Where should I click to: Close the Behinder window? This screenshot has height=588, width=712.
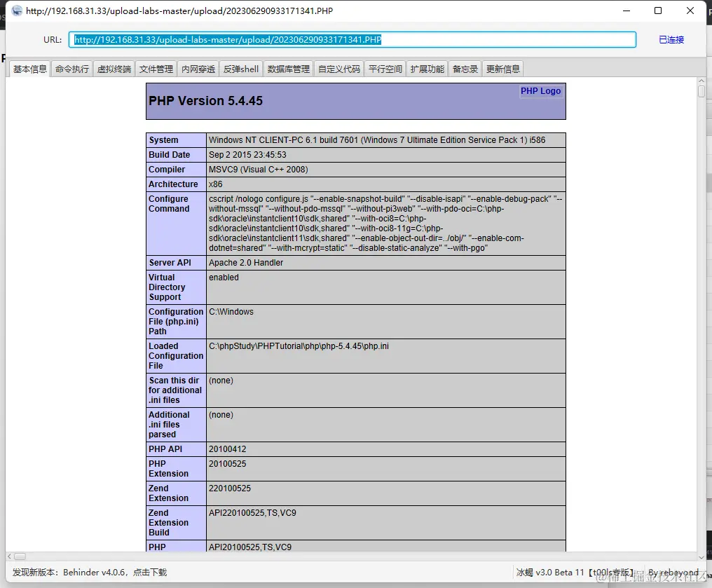(x=690, y=11)
